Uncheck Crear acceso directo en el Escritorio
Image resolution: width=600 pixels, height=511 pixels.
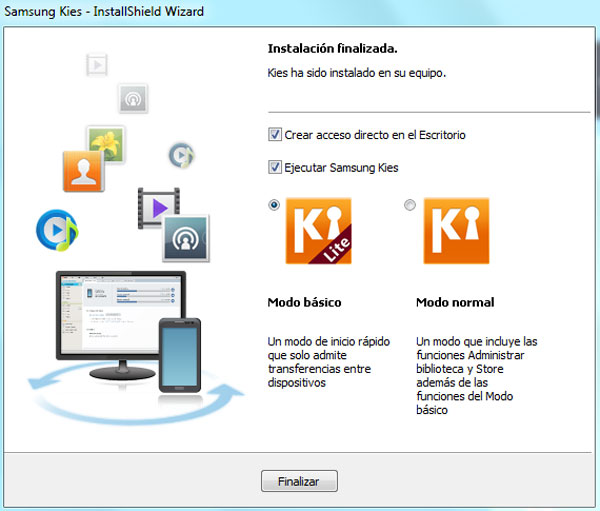[275, 134]
